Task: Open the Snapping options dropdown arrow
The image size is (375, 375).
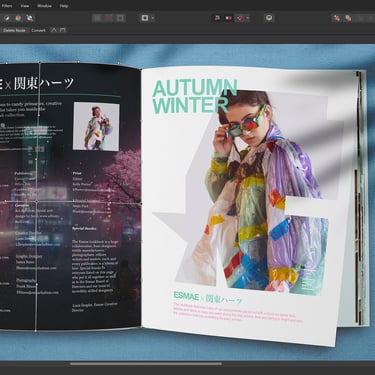Action: (247, 18)
